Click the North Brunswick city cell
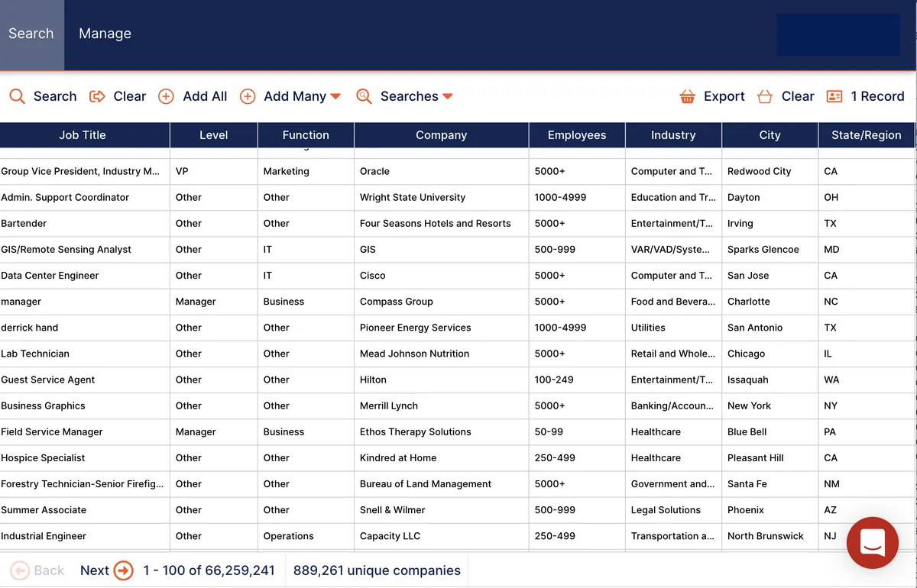The image size is (917, 588). point(770,535)
